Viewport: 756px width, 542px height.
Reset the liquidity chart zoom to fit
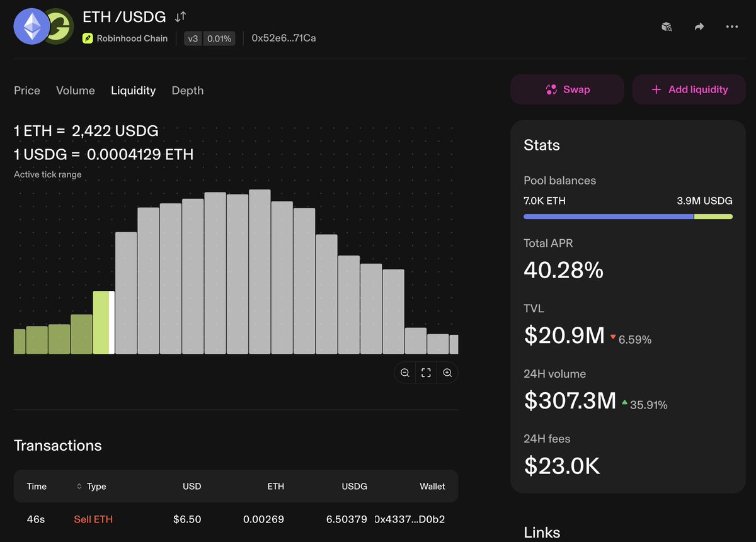(x=426, y=373)
